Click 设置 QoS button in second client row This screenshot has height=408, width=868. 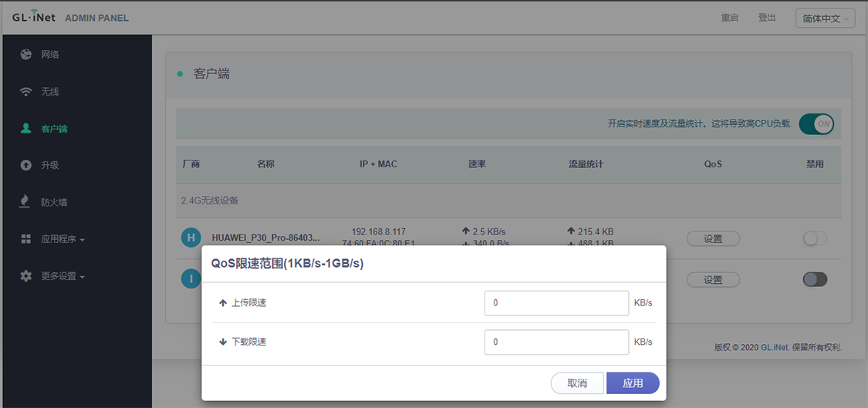pos(713,279)
